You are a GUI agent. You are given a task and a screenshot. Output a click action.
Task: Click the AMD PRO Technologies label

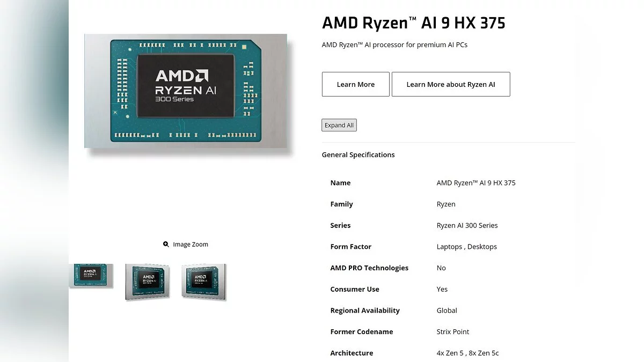369,268
